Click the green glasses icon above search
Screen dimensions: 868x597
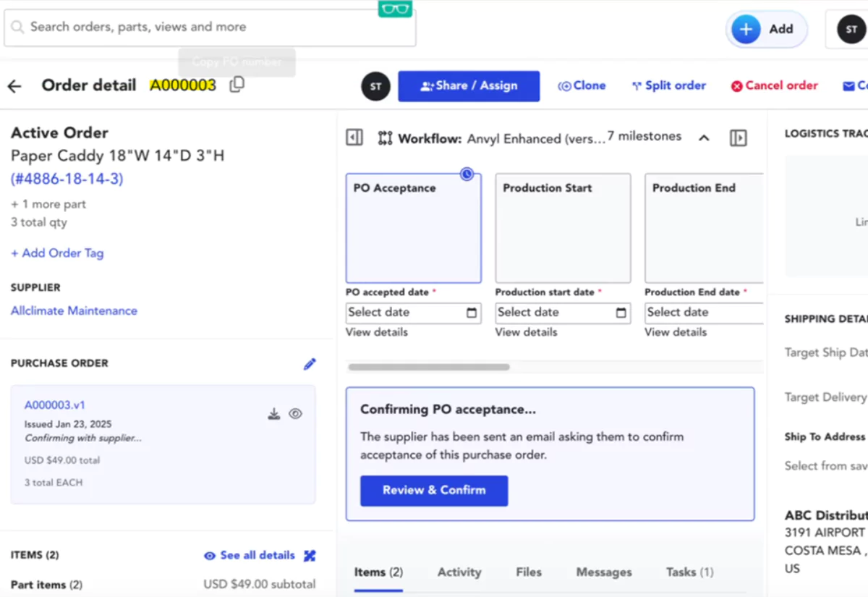point(395,9)
